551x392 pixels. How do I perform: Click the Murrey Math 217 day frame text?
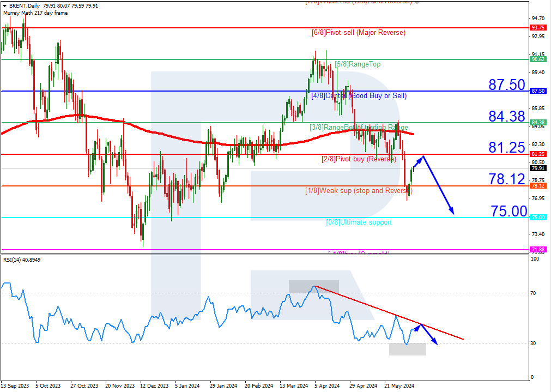click(x=35, y=13)
